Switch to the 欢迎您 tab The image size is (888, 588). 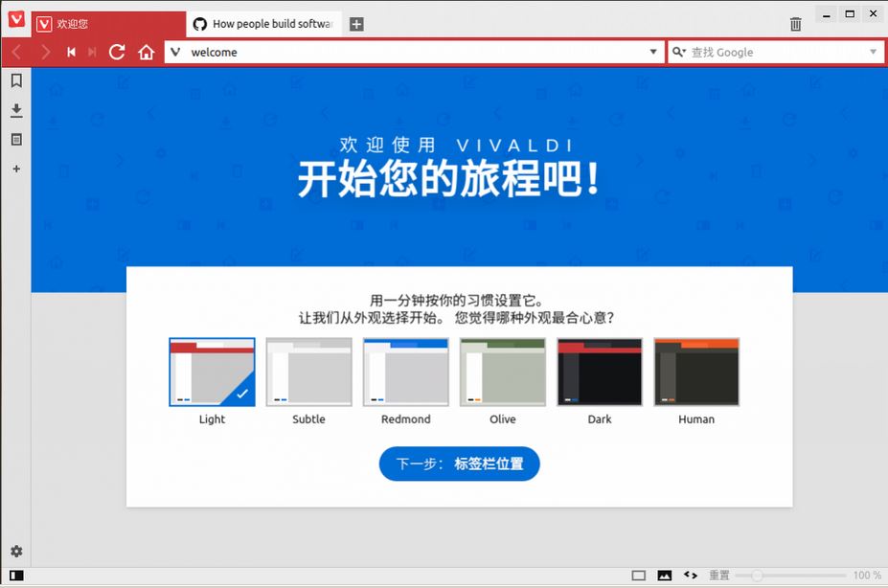tap(109, 24)
